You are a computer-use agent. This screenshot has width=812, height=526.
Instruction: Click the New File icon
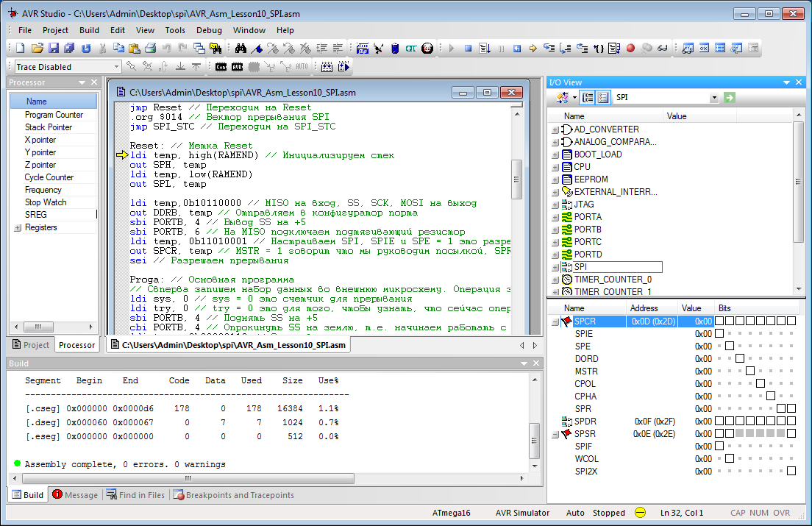(21, 49)
